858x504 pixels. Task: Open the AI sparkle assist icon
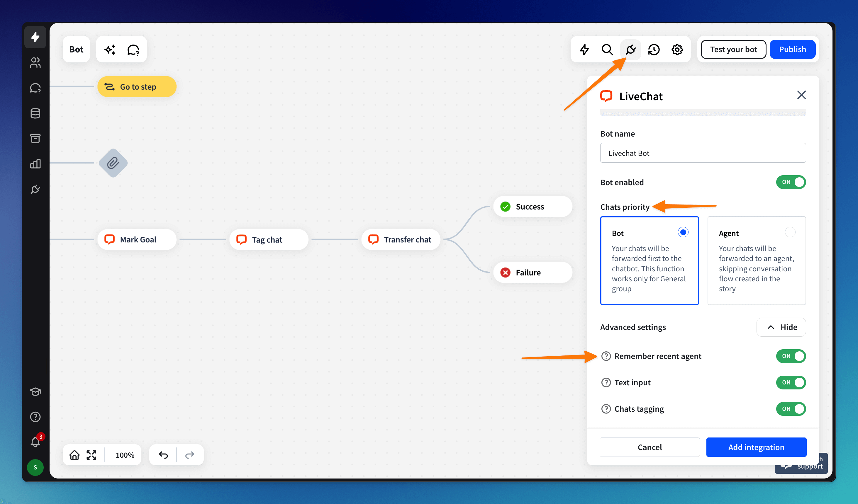(x=110, y=50)
